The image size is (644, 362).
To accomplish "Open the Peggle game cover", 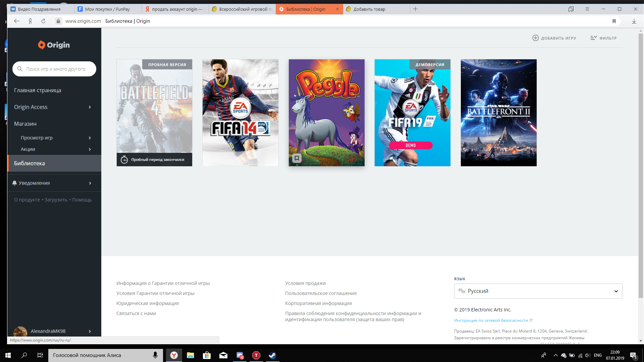I will tap(327, 113).
